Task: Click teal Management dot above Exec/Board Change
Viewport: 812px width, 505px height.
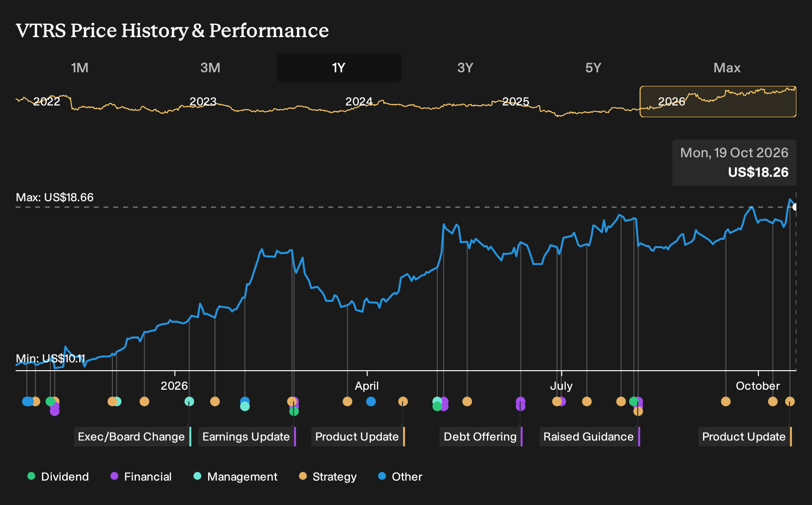Action: (189, 401)
